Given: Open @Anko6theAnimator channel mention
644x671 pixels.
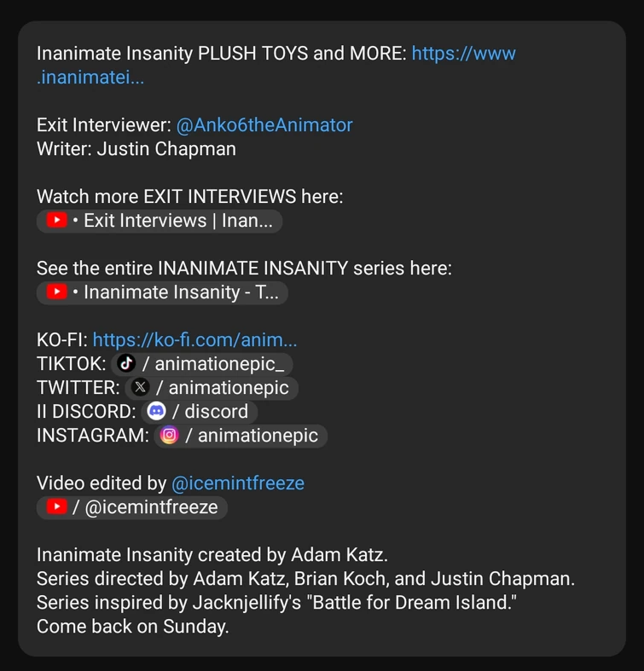Looking at the screenshot, I should coord(264,125).
